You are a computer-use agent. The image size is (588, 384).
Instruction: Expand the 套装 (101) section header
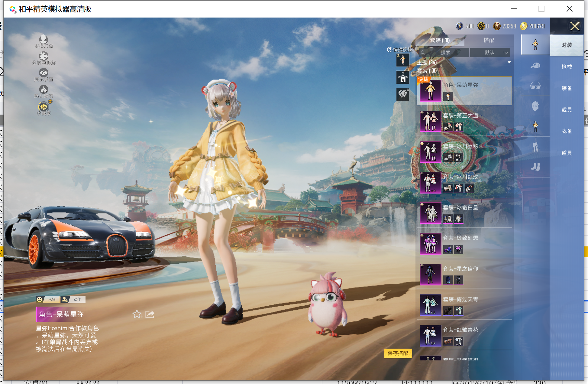tap(427, 71)
